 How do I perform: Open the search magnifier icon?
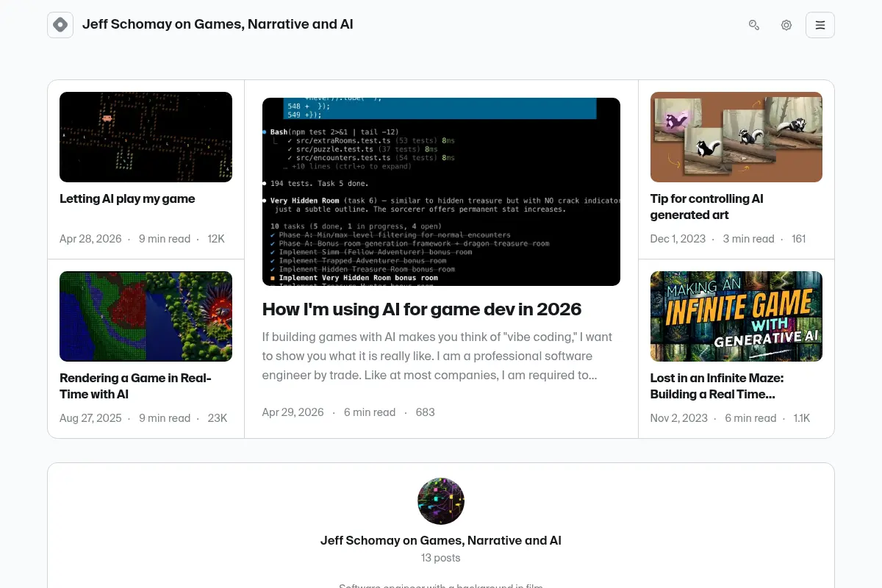[x=754, y=25]
